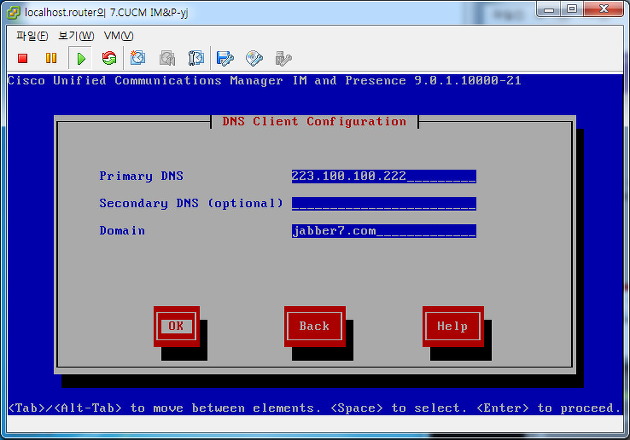Close the console window
This screenshot has width=630, height=440.
point(603,9)
